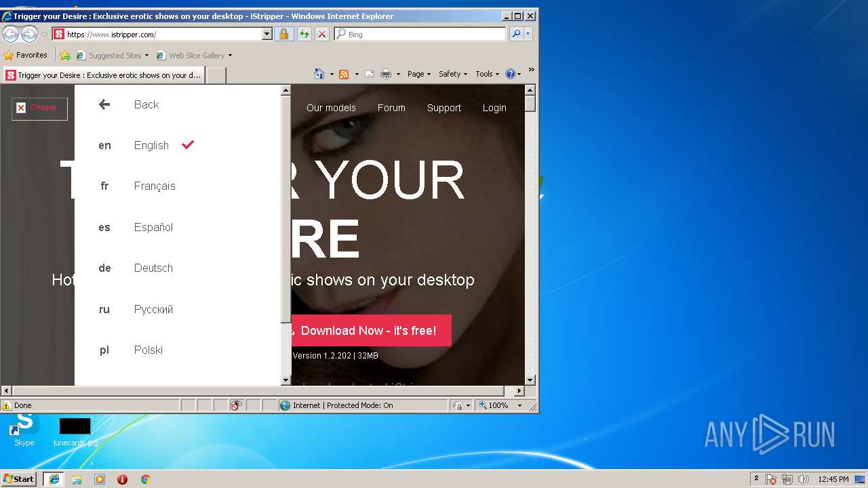
Task: Click the Windows Start button
Action: coord(18,479)
